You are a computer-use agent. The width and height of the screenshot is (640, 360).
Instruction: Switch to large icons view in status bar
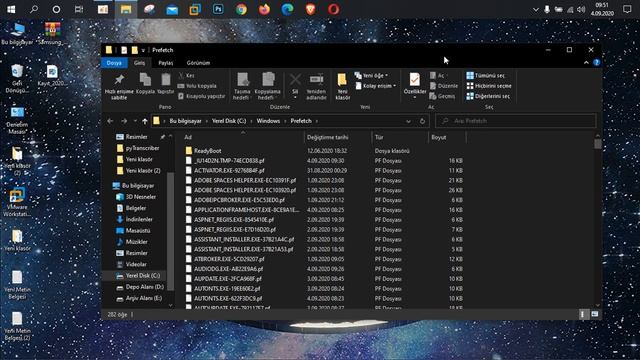594,314
